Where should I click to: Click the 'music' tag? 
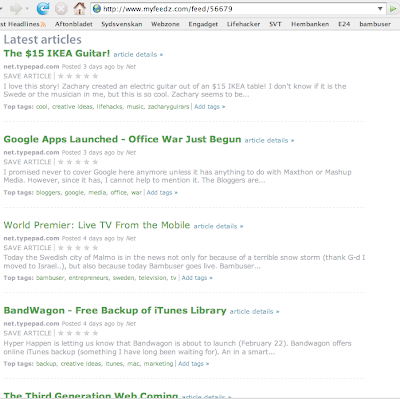(135, 107)
